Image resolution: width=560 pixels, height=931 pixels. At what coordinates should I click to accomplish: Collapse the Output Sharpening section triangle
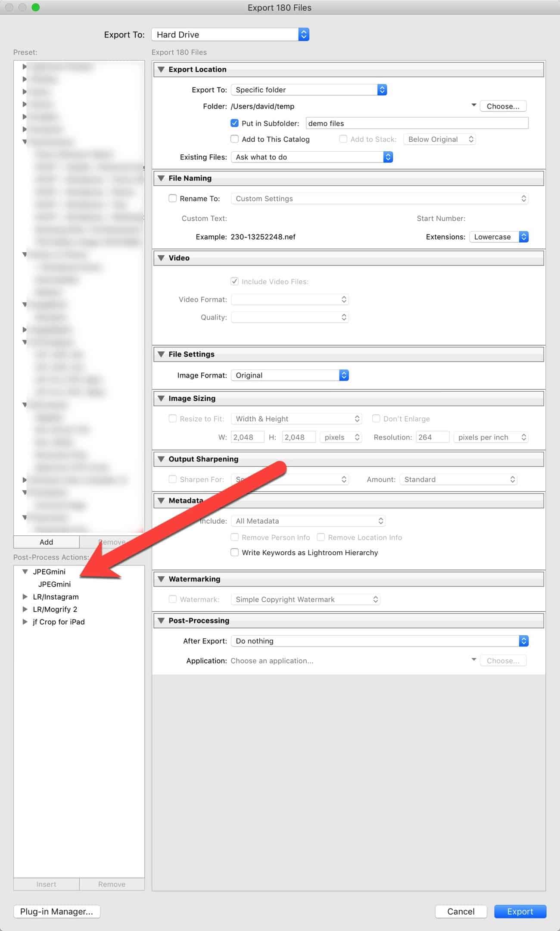[161, 459]
